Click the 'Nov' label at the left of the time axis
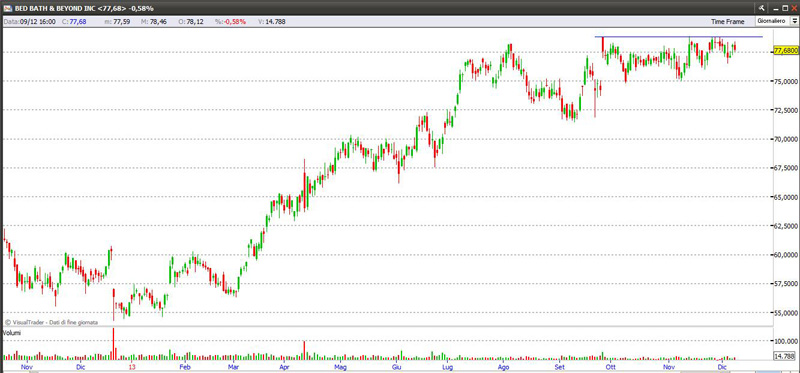 [x=27, y=367]
